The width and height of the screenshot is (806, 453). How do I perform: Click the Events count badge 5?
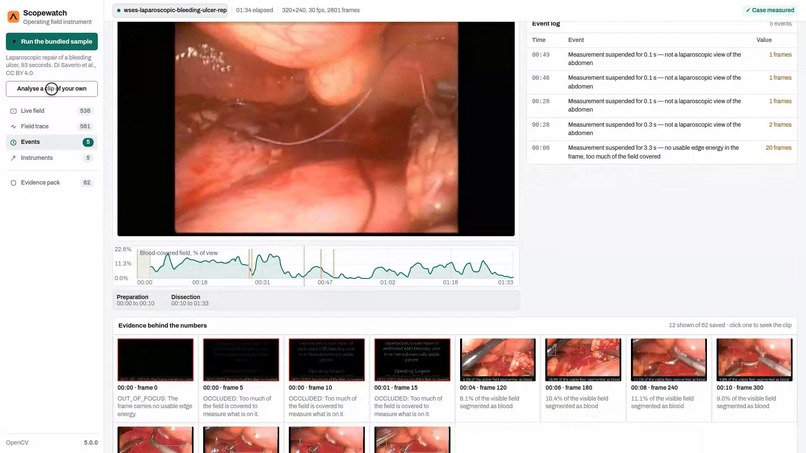coord(88,142)
